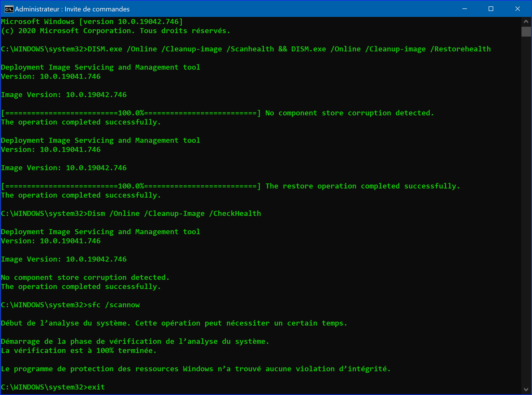Click the line 'Début de l'analyse du système'

(174, 323)
